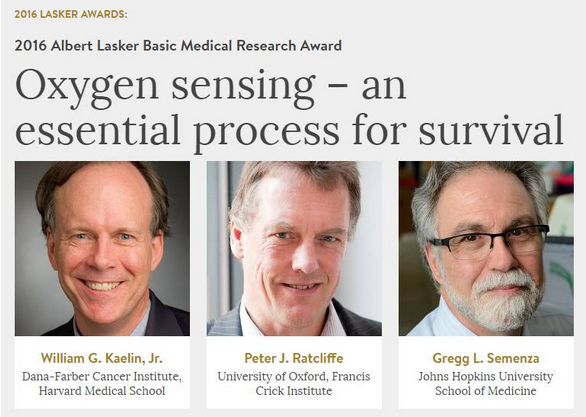
Task: Open the Peter J. Ratcliffe portrait photo
Action: (x=294, y=248)
